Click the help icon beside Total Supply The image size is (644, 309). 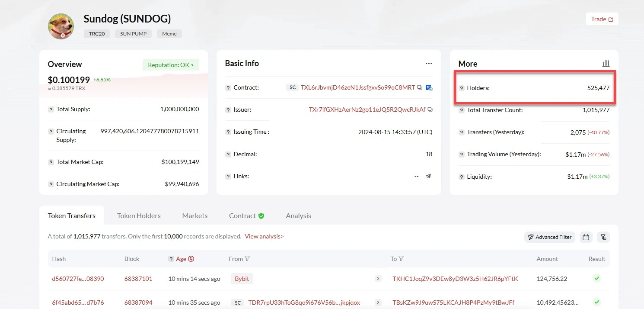50,109
